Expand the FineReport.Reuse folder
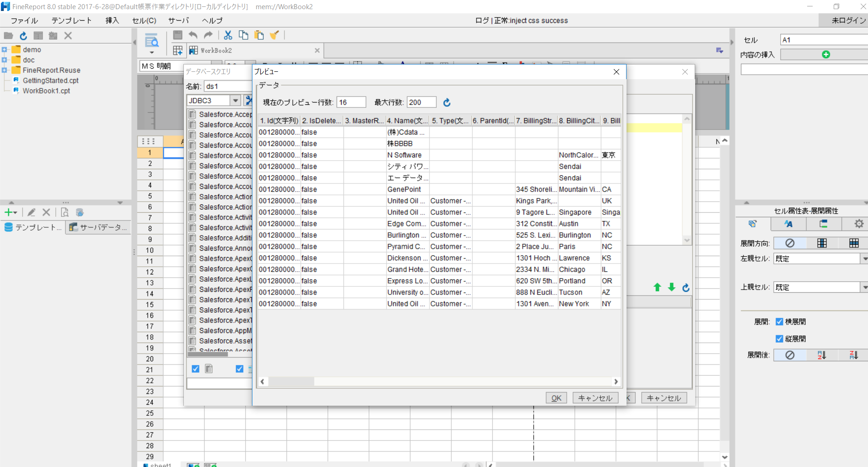Image resolution: width=868 pixels, height=467 pixels. (x=4, y=70)
